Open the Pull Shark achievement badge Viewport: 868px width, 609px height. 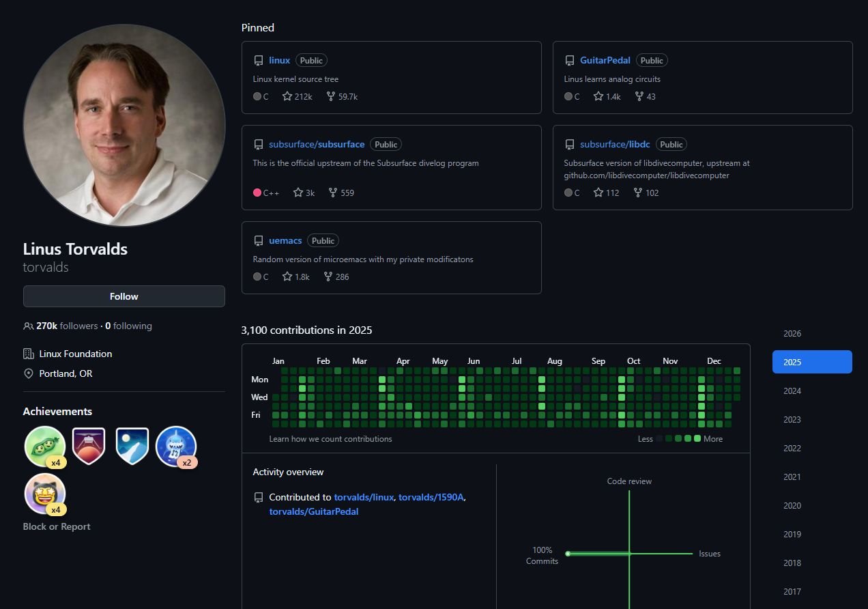(x=176, y=447)
